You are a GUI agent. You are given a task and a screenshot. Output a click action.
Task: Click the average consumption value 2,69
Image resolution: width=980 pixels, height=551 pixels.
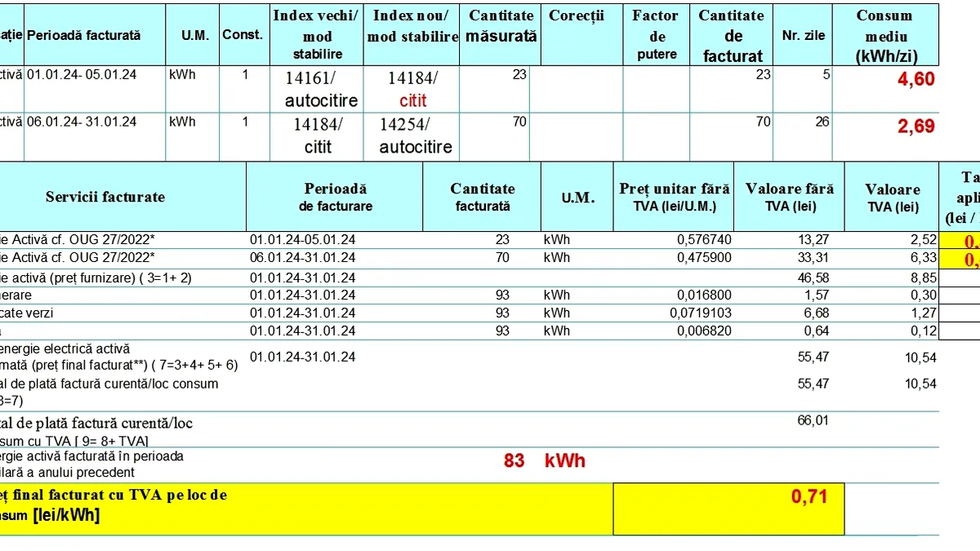916,127
